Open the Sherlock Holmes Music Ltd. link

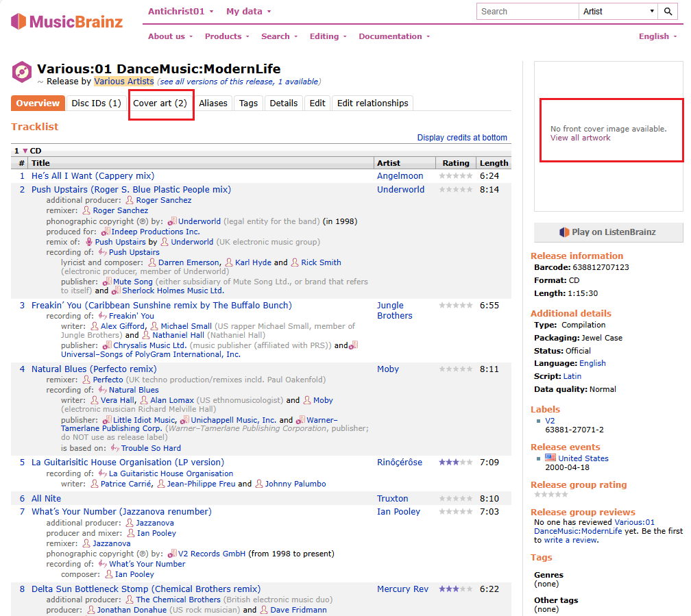[x=173, y=291]
